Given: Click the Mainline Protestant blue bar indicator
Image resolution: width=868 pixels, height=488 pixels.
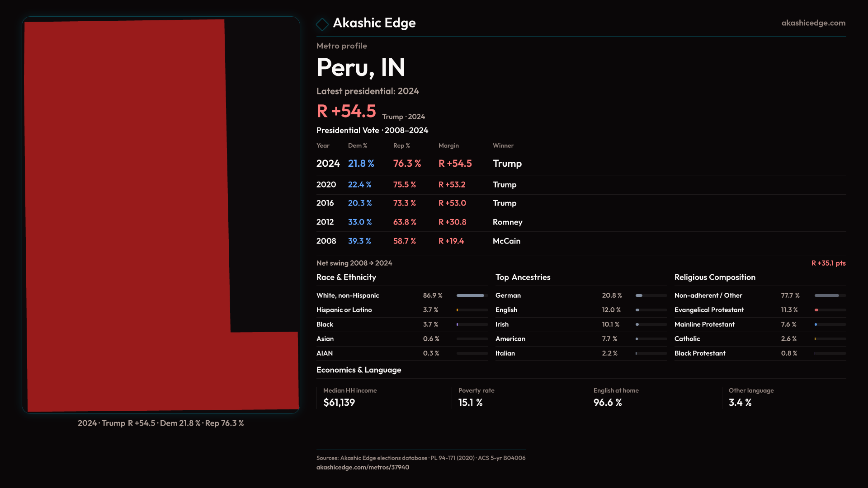Looking at the screenshot, I should point(816,324).
